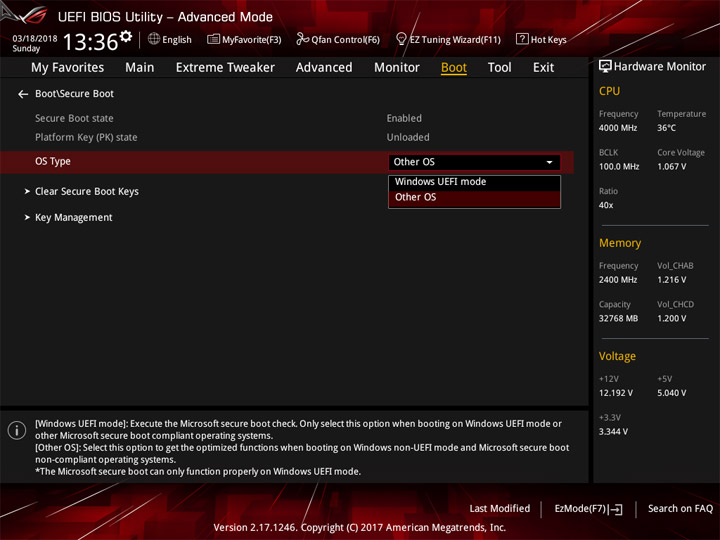Open the Tool tab
Image resolution: width=720 pixels, height=540 pixels.
500,68
